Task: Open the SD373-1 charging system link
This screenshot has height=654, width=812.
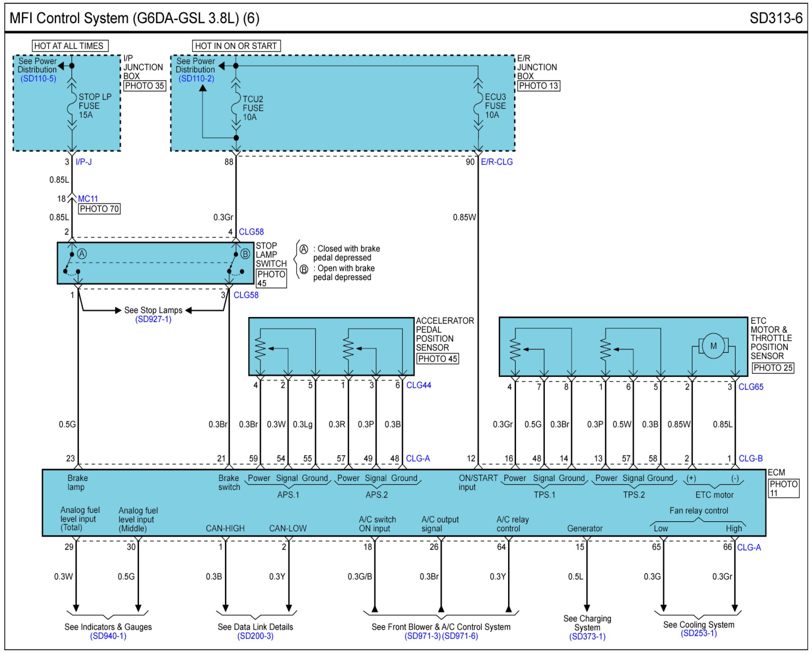Action: pyautogui.click(x=587, y=637)
